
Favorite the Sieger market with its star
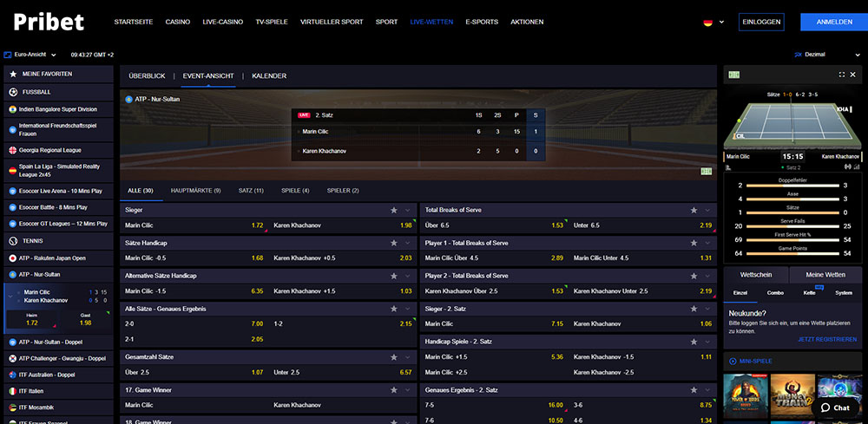click(393, 210)
